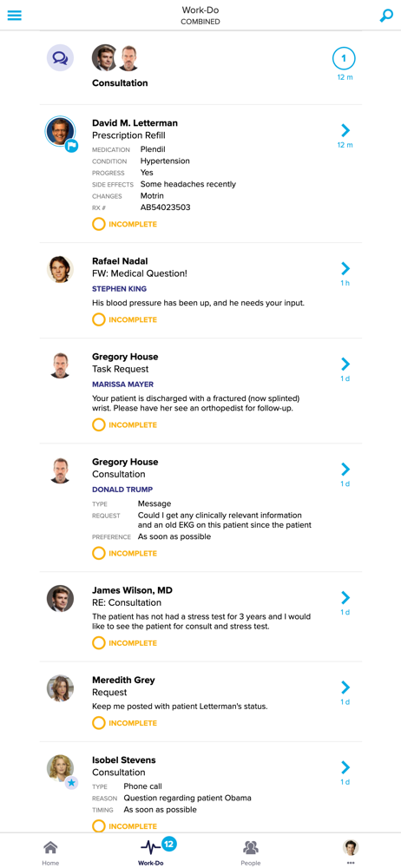Mark David Letterman's refill as complete
The height and width of the screenshot is (868, 401).
[x=99, y=224]
